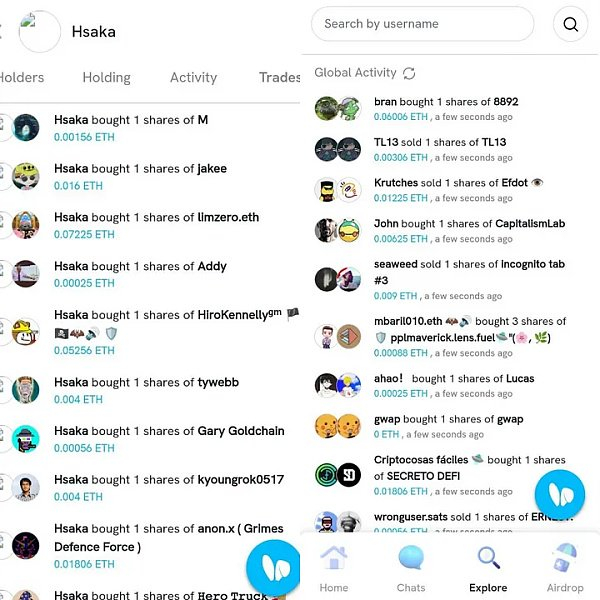600x600 pixels.
Task: Open the Home navigation icon
Action: [x=334, y=558]
